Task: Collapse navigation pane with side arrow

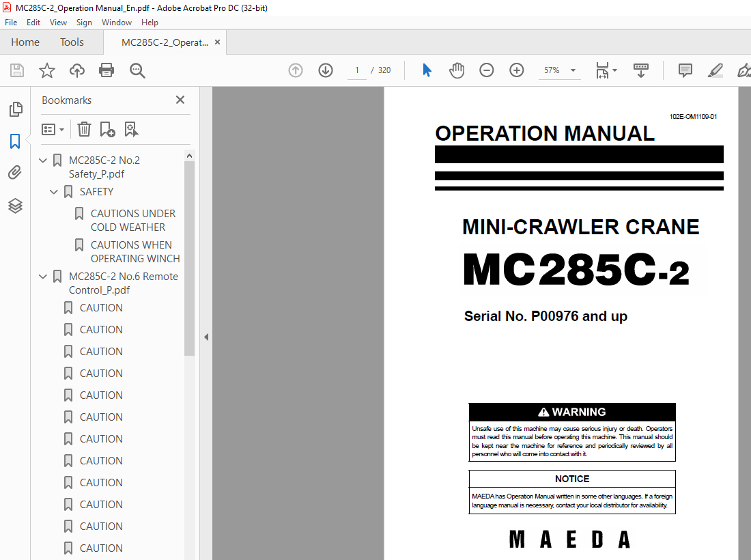Action: click(206, 337)
